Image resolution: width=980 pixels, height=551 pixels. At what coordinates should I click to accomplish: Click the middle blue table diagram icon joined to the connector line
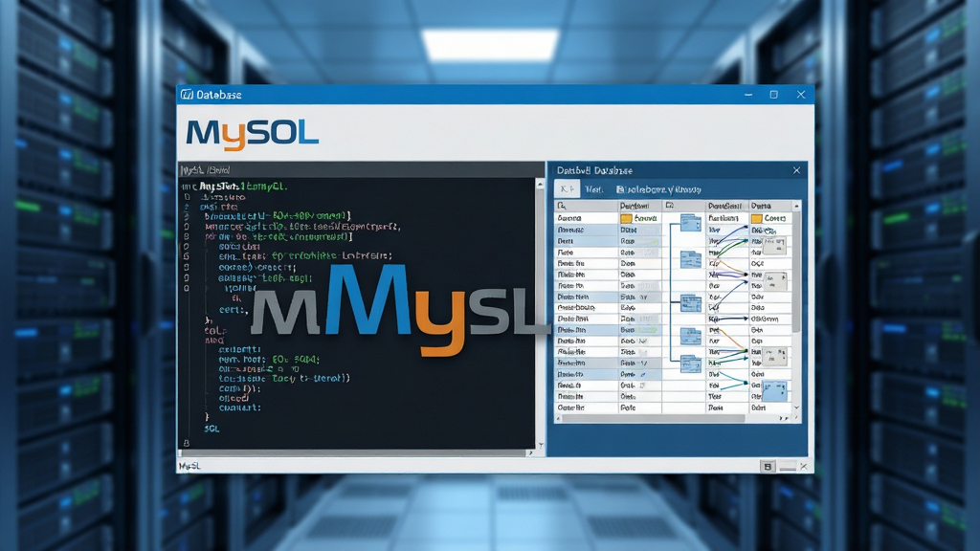(691, 303)
